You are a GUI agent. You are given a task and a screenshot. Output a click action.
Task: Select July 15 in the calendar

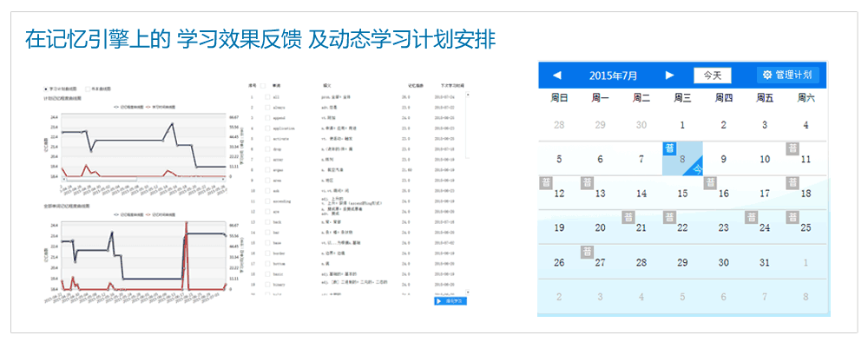[x=682, y=194]
